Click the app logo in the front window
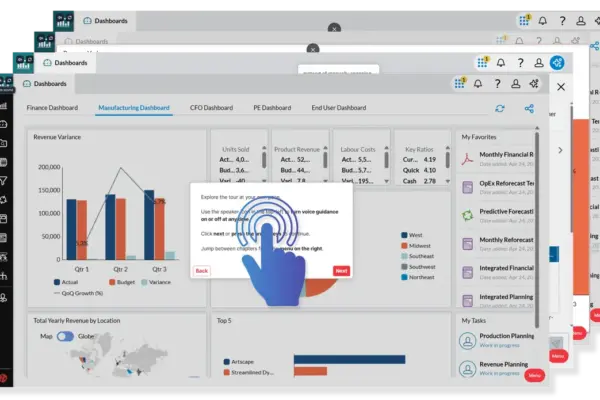This screenshot has height=400, width=600. [7, 83]
